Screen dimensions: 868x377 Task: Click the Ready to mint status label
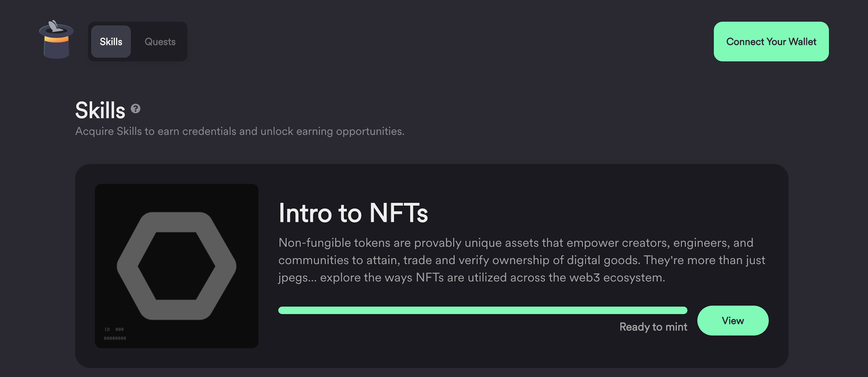653,327
